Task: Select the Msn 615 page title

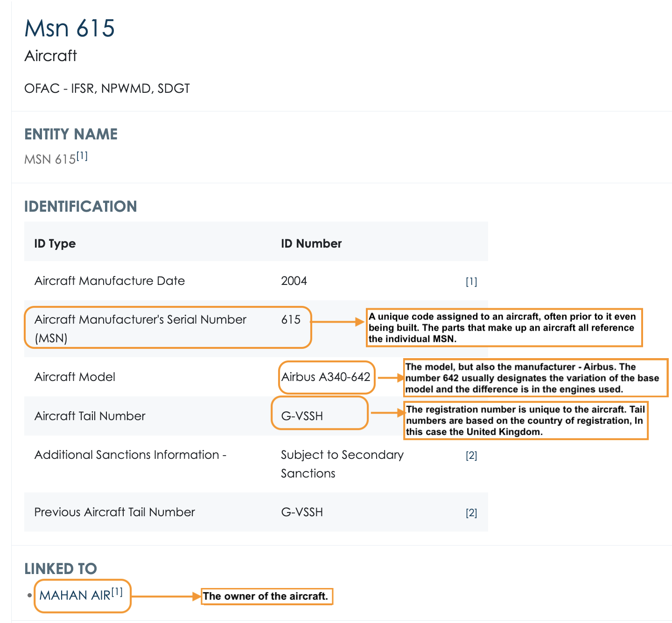Action: coord(70,28)
